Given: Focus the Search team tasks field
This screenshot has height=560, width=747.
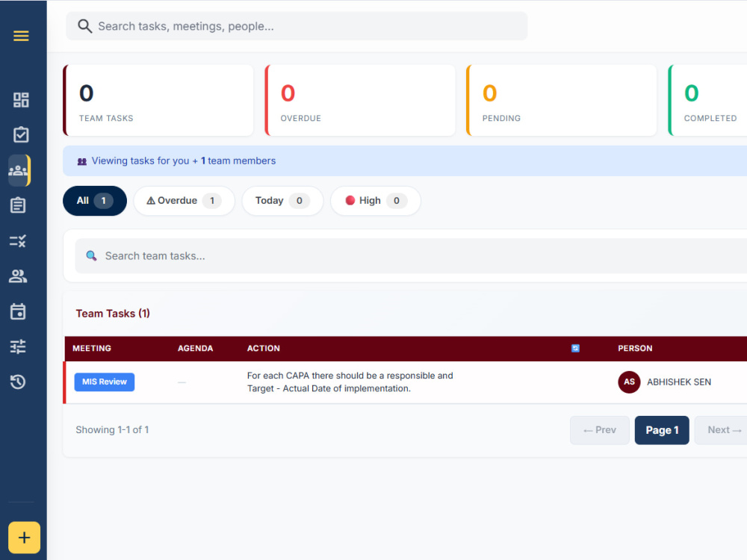Looking at the screenshot, I should click(x=411, y=255).
